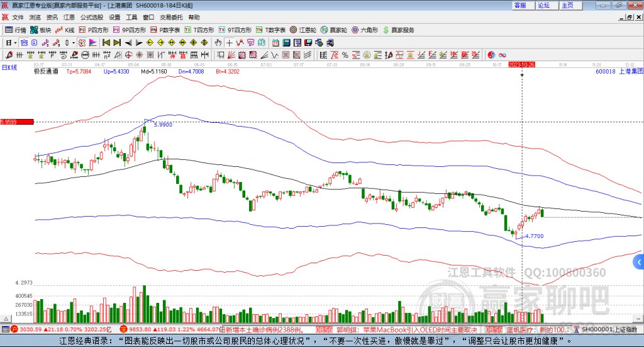Select the red fan lines drawing tool
Image resolution: width=644 pixels, height=347 pixels.
[x=231, y=55]
